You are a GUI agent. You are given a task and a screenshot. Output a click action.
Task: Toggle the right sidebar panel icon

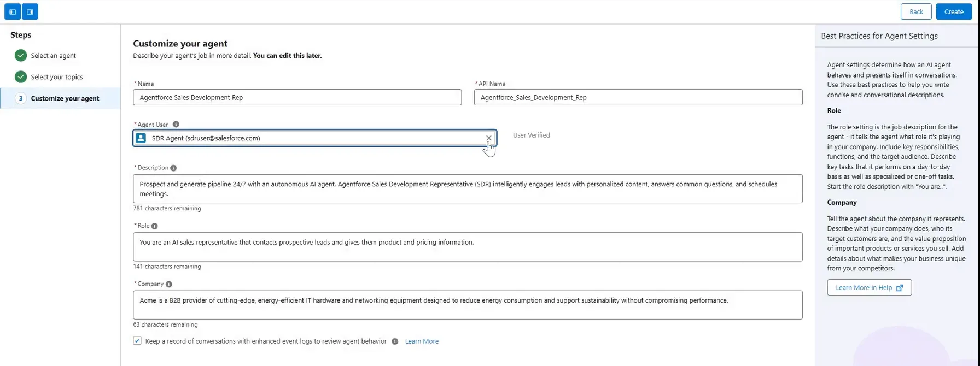(30, 11)
